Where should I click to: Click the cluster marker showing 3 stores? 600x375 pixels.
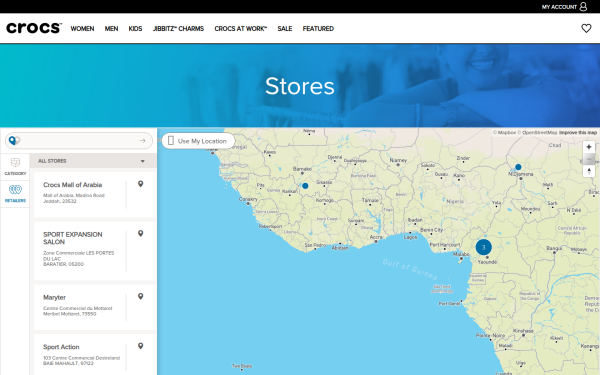pyautogui.click(x=483, y=247)
